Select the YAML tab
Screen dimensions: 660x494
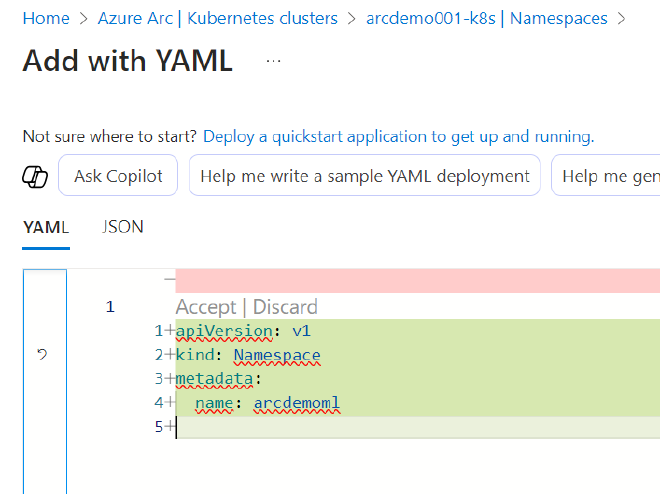point(46,227)
